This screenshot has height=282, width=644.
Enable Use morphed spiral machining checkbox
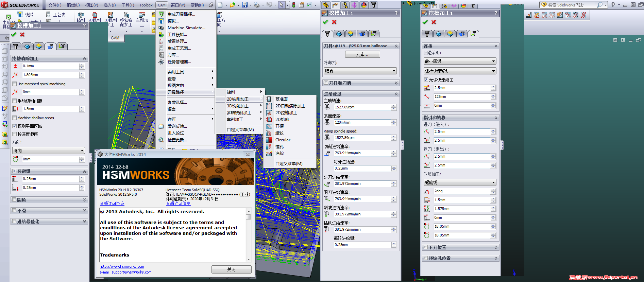[14, 84]
